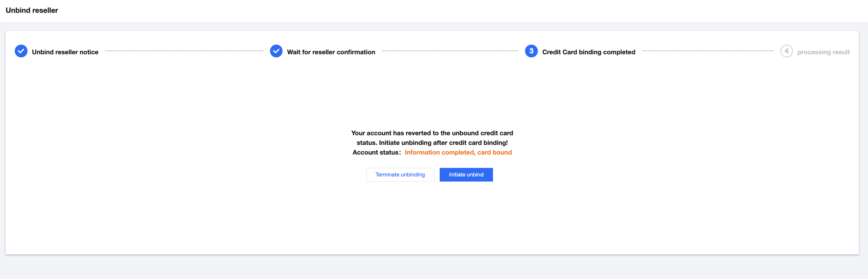Click the checkmark icon for Unbind reseller notice
Screen dimensions: 868x279
21,51
